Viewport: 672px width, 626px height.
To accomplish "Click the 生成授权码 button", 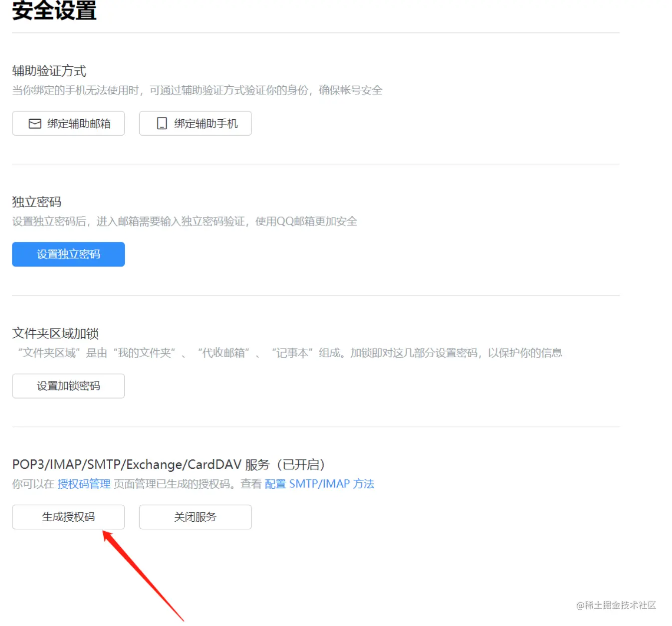I will [68, 517].
